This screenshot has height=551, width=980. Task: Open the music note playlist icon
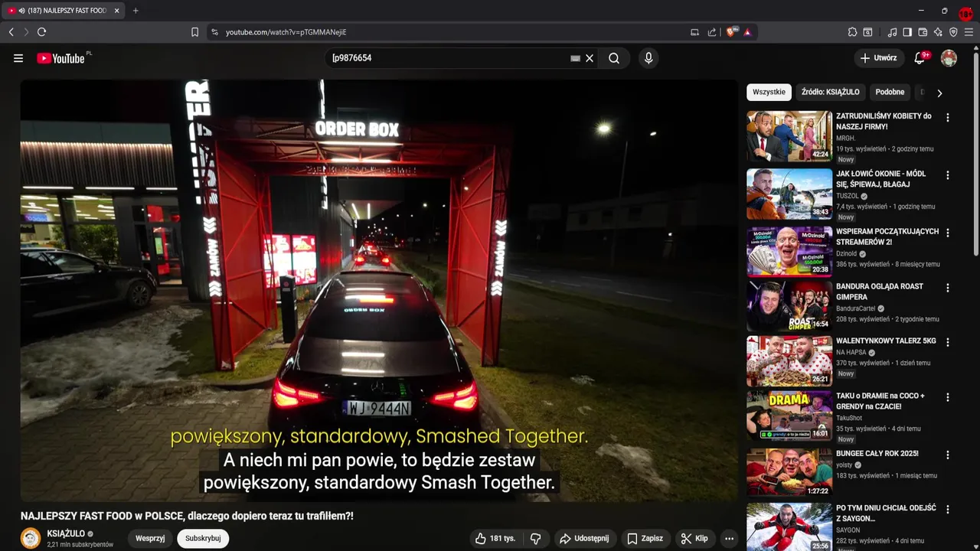(892, 32)
